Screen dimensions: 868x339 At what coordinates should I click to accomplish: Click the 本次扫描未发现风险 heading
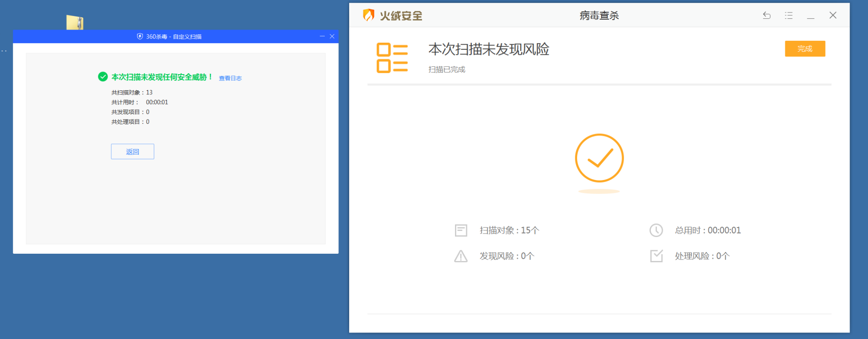click(x=488, y=49)
